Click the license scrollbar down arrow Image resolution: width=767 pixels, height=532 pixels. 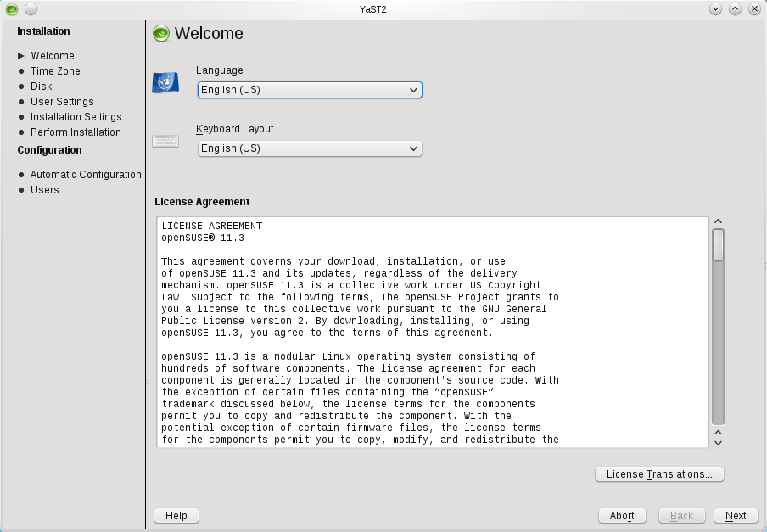click(719, 442)
